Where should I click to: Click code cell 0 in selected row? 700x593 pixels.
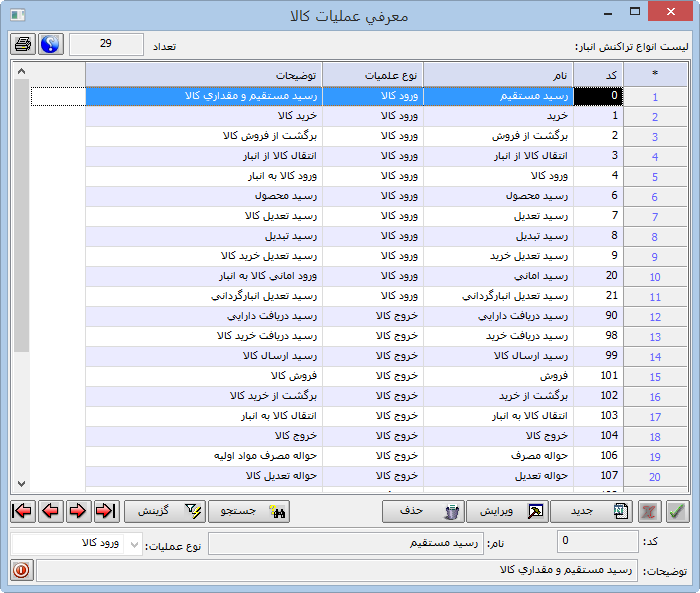598,96
